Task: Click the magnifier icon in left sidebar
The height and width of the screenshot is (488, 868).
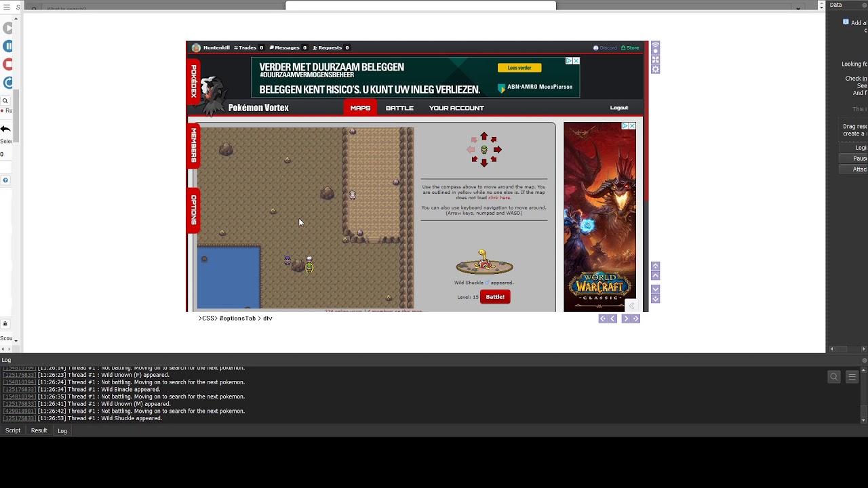Action: coord(5,101)
